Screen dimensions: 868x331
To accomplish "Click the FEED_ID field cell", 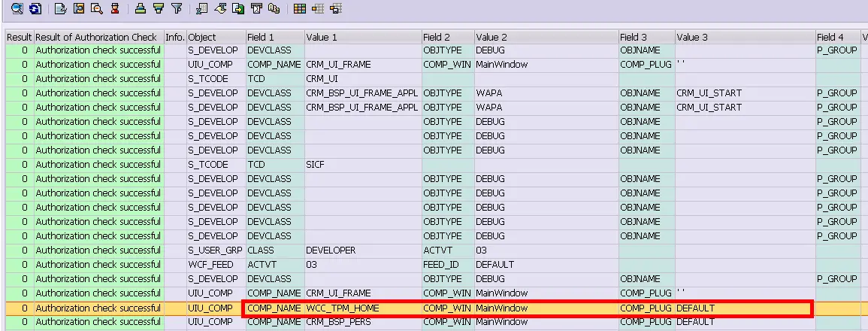I will 447,265.
